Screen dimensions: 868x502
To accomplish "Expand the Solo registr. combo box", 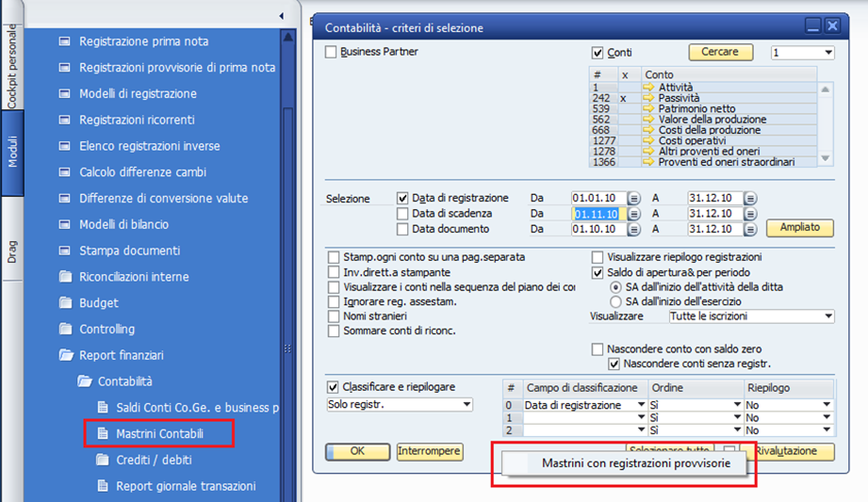I will [x=399, y=405].
